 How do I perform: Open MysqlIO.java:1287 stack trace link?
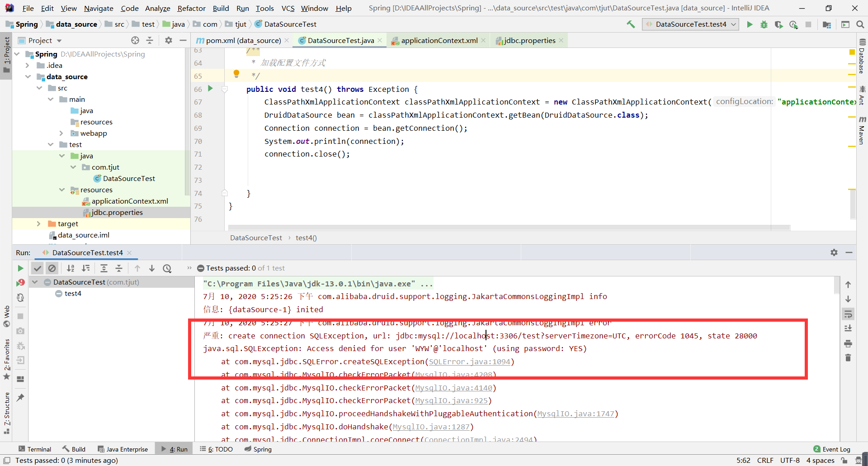(x=431, y=427)
